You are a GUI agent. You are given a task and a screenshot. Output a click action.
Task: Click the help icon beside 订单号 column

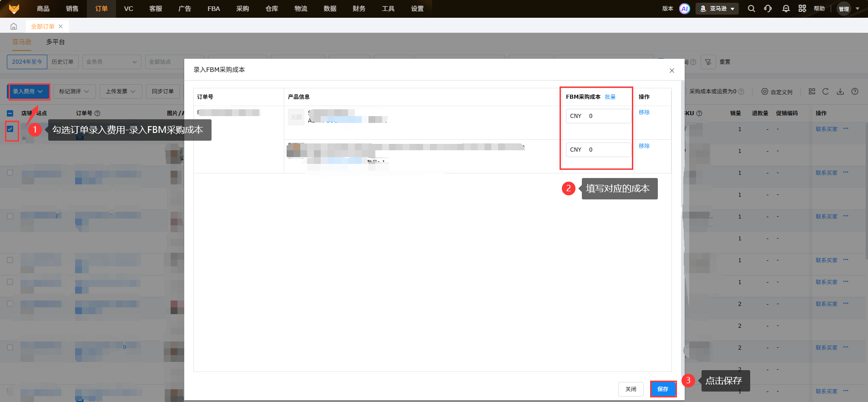click(x=97, y=113)
